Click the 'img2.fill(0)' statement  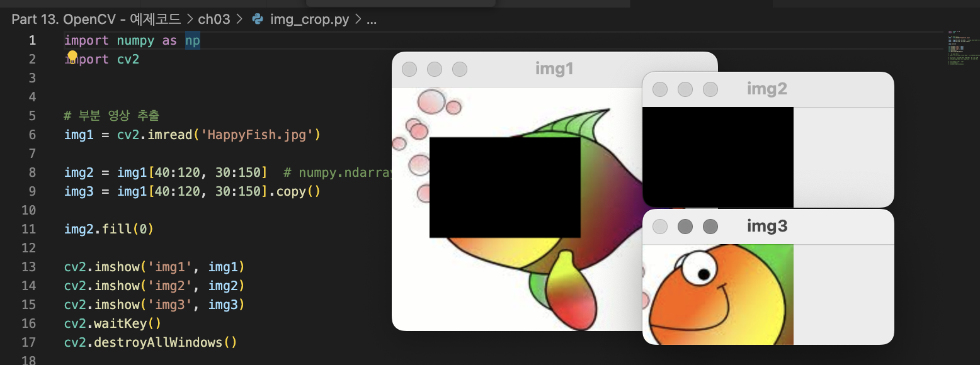[x=109, y=229]
